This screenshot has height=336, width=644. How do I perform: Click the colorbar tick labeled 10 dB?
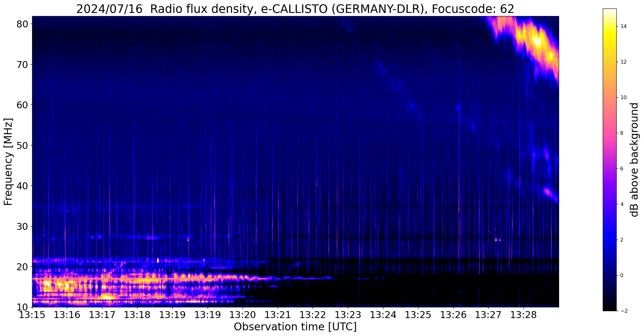tap(623, 98)
